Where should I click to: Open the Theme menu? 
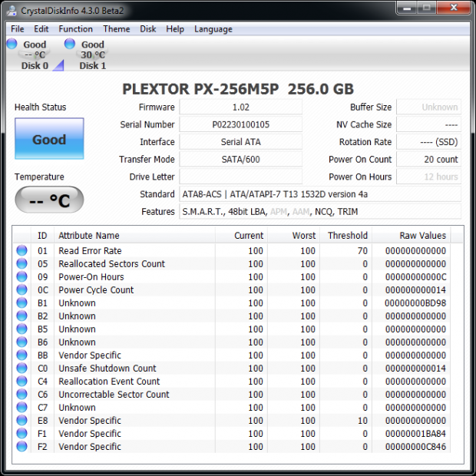pos(116,29)
